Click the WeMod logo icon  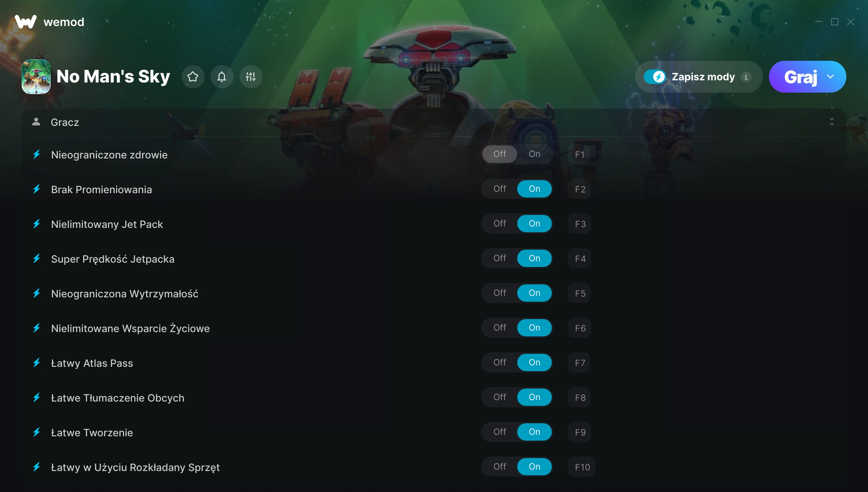[26, 22]
